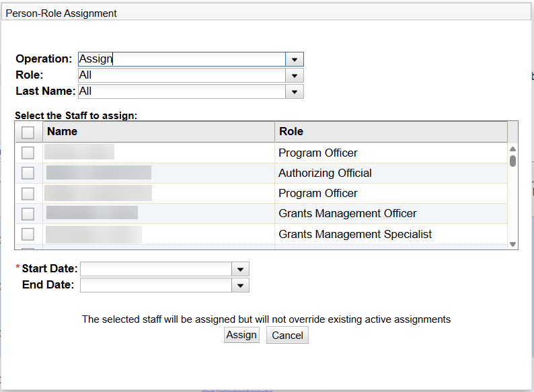Tick the Grants Management Officer checkbox

tap(28, 214)
